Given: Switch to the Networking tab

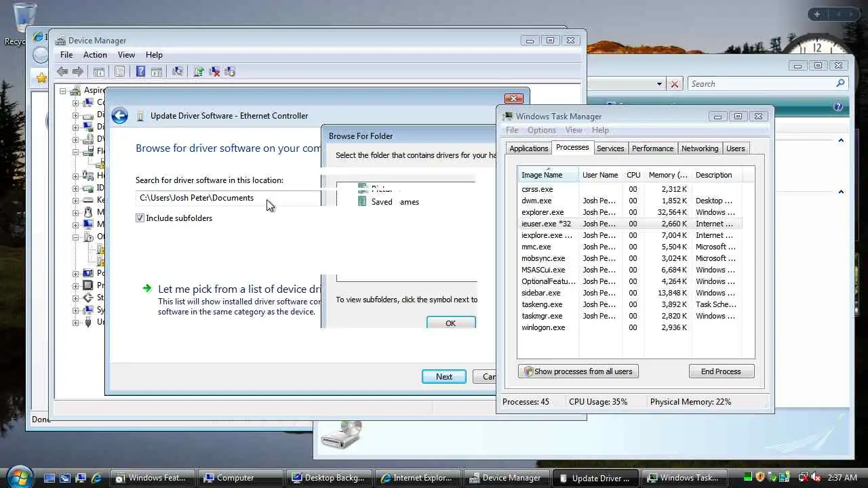Looking at the screenshot, I should [700, 148].
